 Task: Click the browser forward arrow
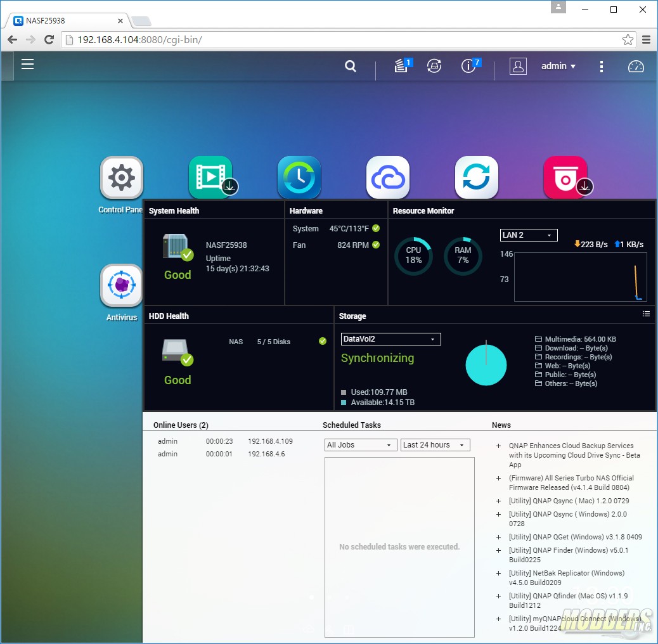[x=30, y=39]
